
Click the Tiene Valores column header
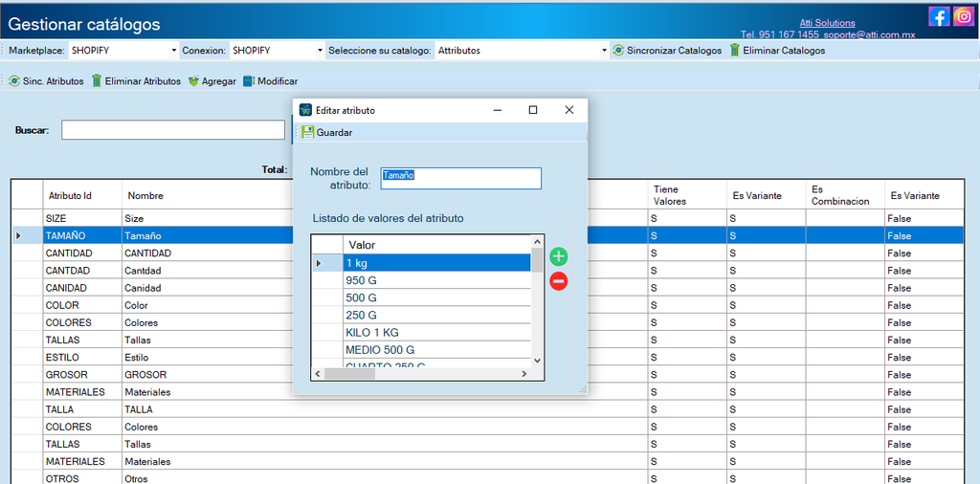pyautogui.click(x=686, y=195)
